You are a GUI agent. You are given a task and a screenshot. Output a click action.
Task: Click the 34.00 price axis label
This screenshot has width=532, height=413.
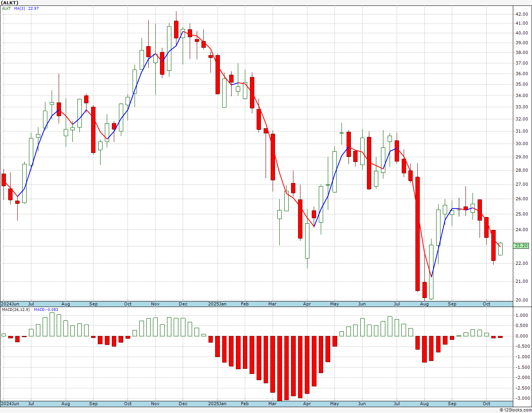(x=521, y=95)
